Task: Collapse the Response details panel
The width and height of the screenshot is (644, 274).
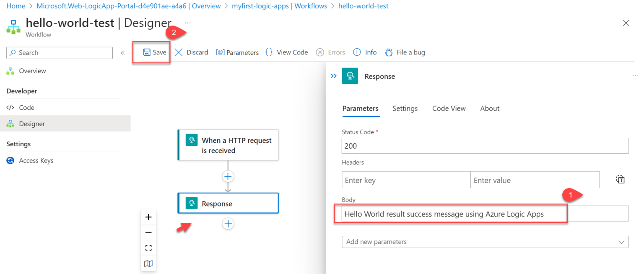Action: (x=333, y=76)
